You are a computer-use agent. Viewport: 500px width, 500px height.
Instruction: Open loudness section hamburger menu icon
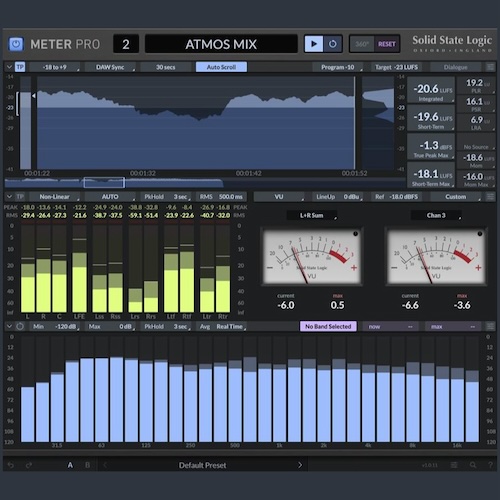(490, 67)
